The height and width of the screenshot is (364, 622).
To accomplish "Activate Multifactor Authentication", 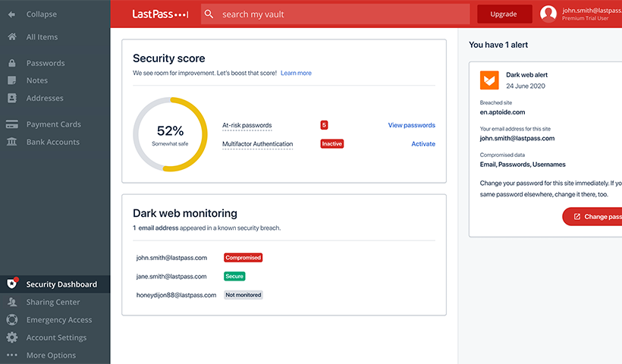I will point(423,144).
